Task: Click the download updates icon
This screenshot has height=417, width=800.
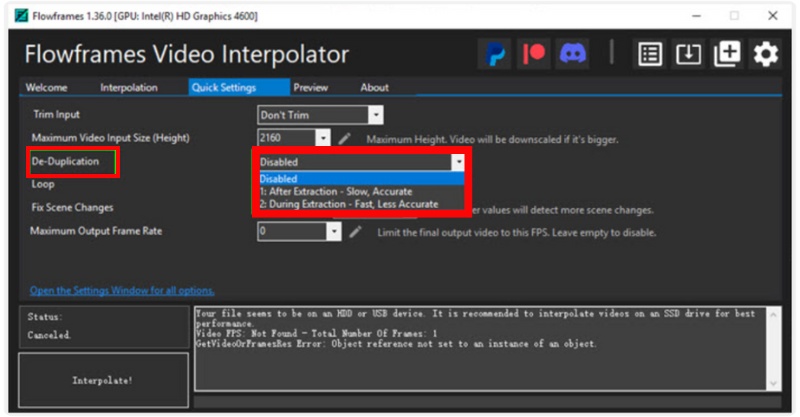Action: 688,54
